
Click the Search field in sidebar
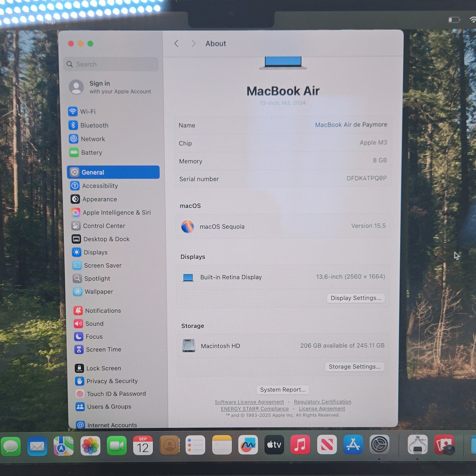[111, 64]
